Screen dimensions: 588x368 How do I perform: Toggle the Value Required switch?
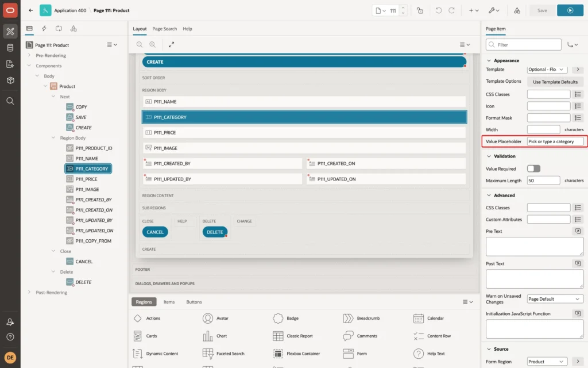tap(533, 168)
